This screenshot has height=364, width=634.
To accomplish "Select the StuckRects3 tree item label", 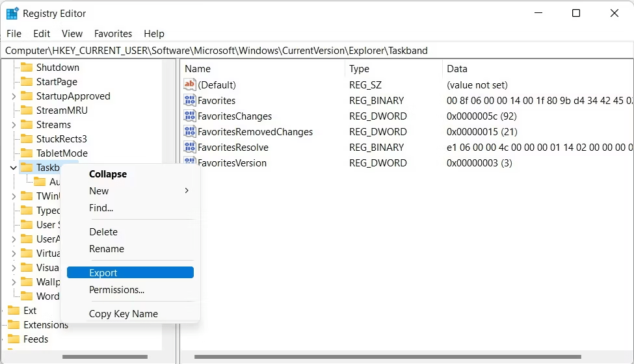I will pos(62,139).
